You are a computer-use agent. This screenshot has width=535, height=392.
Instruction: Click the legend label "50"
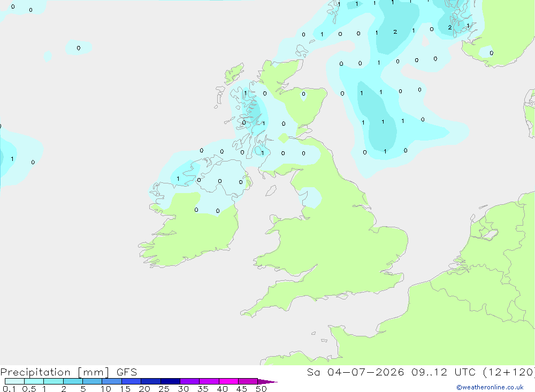click(x=261, y=389)
